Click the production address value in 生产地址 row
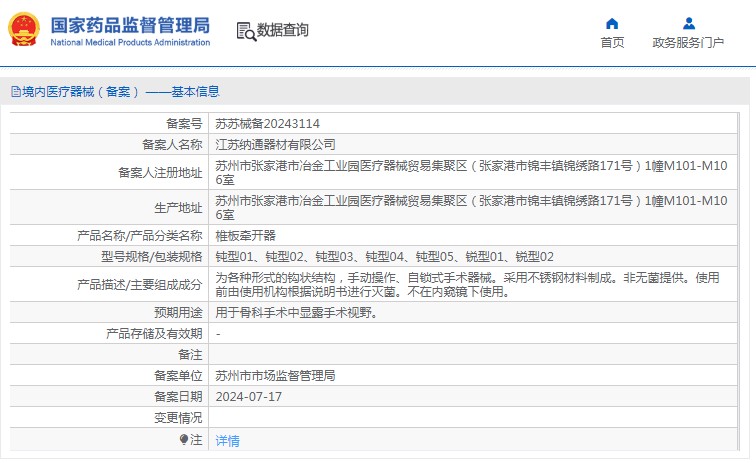 tap(471, 208)
